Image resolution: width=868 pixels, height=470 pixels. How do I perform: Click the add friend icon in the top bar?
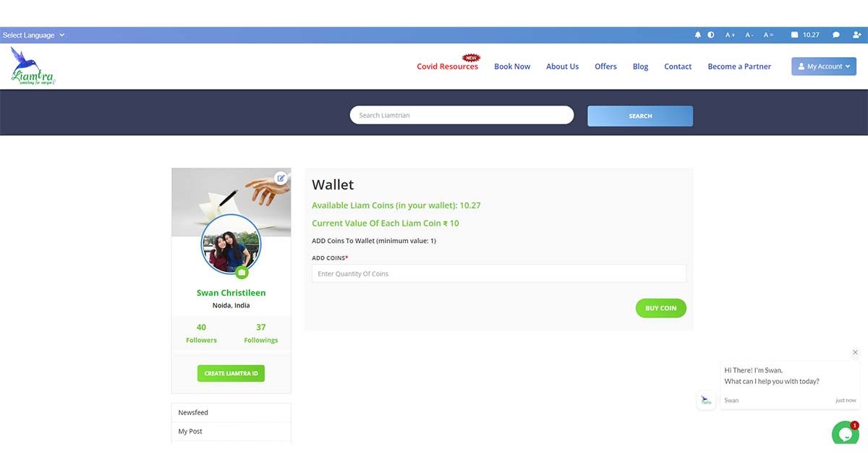coord(857,35)
